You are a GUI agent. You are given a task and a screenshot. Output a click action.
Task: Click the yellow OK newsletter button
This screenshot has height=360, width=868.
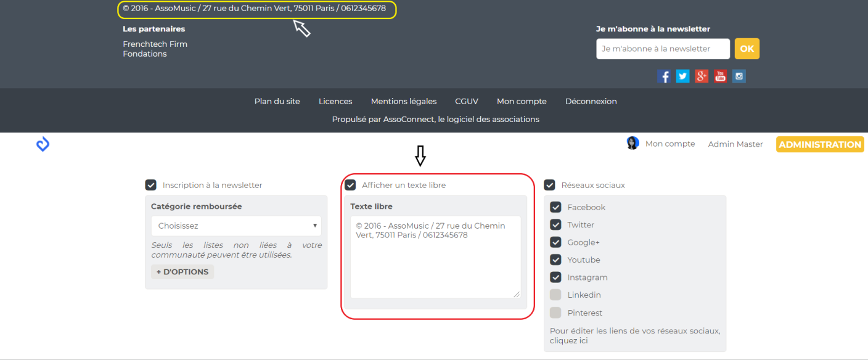click(747, 49)
